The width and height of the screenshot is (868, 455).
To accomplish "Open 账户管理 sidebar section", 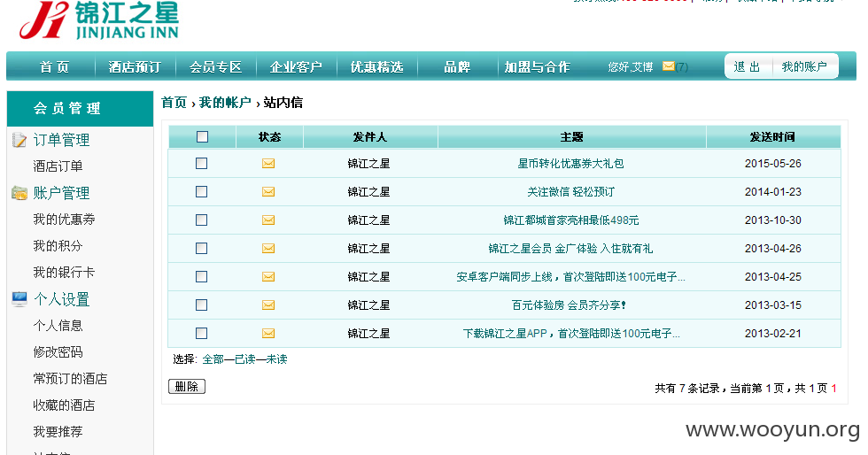I will (x=61, y=193).
